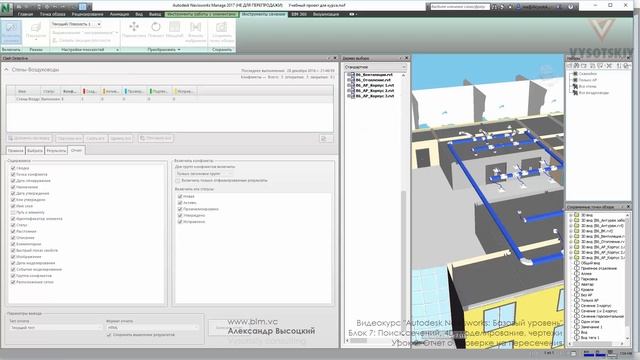Switch to the Результаты tab in Clash Detective

(56, 151)
